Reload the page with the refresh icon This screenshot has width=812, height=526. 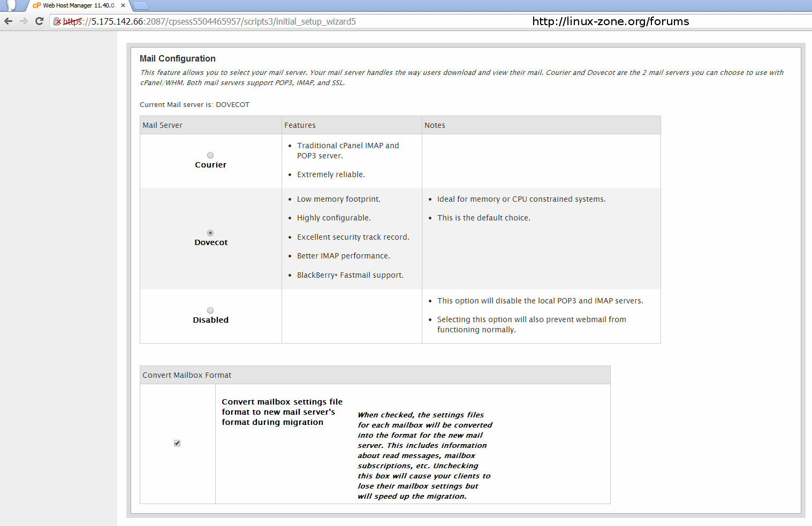39,21
